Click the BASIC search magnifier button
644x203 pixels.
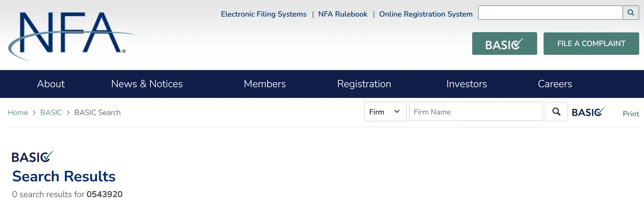click(556, 112)
